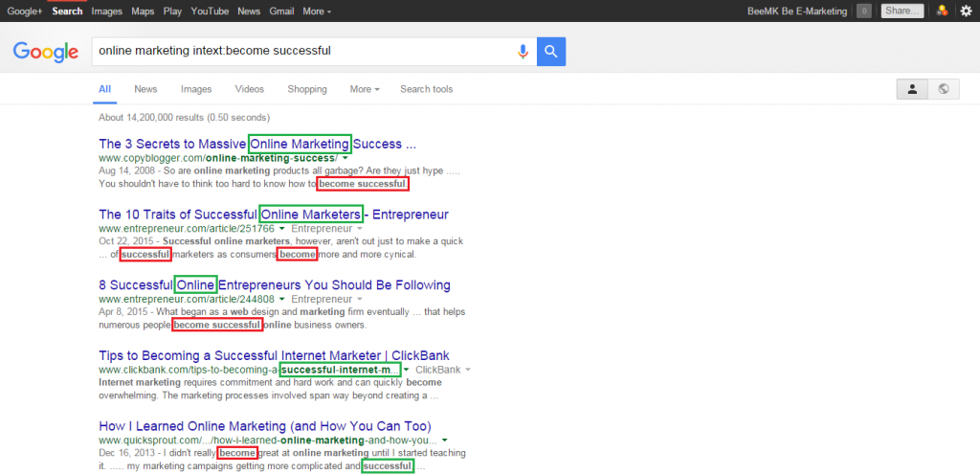Image resolution: width=980 pixels, height=475 pixels.
Task: Open News in the black top bar
Action: pyautogui.click(x=249, y=11)
